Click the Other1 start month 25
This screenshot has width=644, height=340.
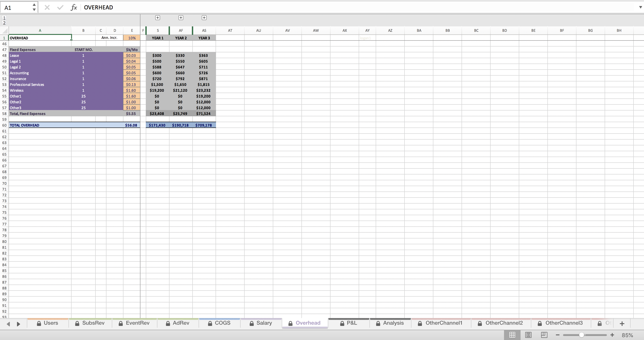83,96
